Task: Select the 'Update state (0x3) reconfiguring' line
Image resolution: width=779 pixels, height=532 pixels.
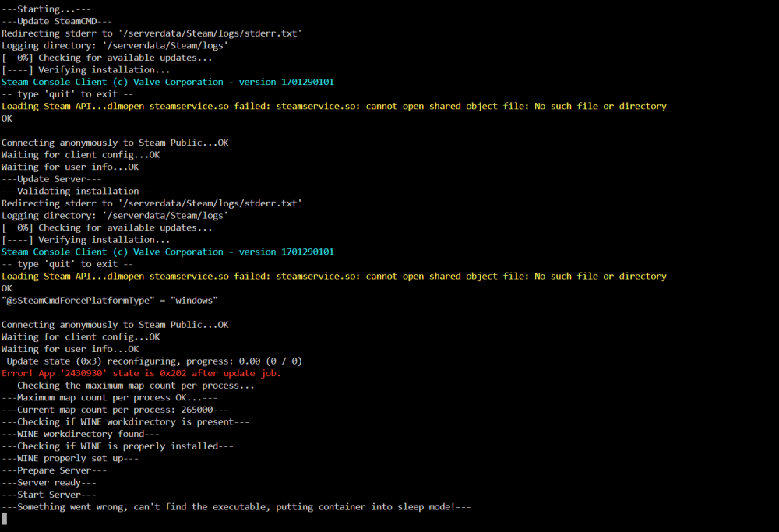Action: pos(154,361)
